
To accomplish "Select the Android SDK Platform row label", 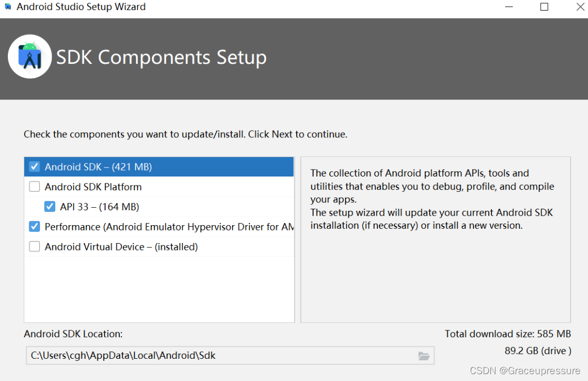I will coord(93,187).
